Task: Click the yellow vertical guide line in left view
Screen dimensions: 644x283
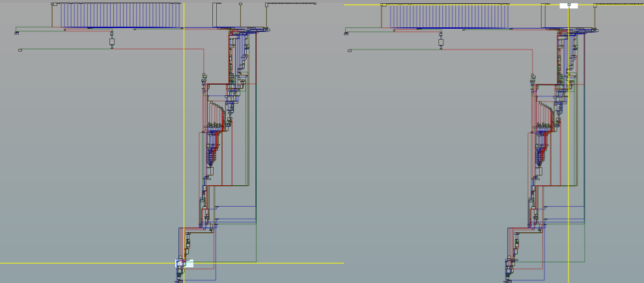Action: pos(184,130)
